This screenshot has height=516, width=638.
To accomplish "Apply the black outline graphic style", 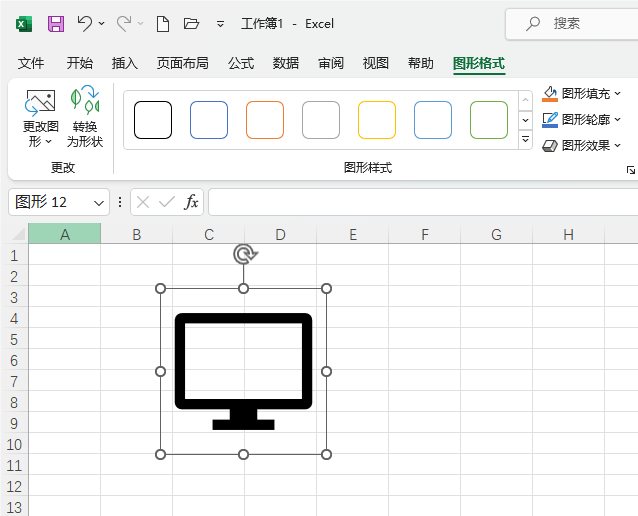I will point(153,120).
